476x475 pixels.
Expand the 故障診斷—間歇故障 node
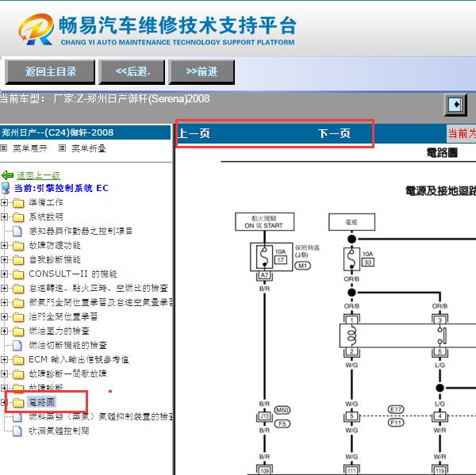tap(4, 373)
